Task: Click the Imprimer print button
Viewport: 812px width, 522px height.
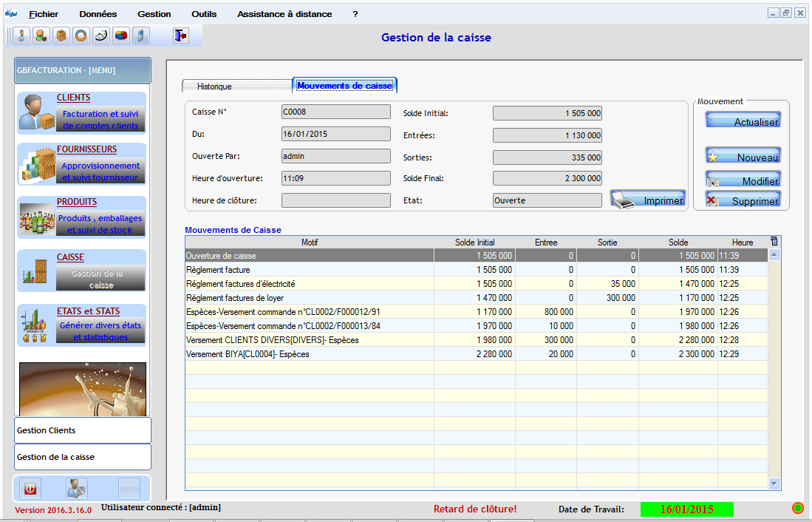Action: coord(648,200)
